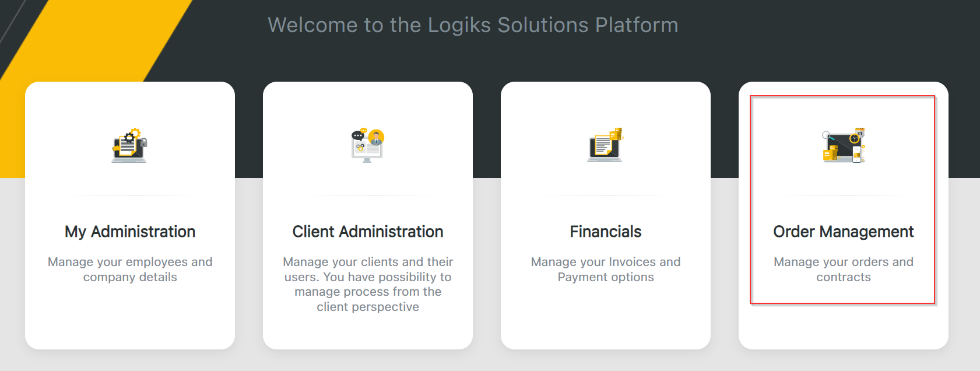Click the My Administration gear-and-laptop icon

(x=129, y=145)
